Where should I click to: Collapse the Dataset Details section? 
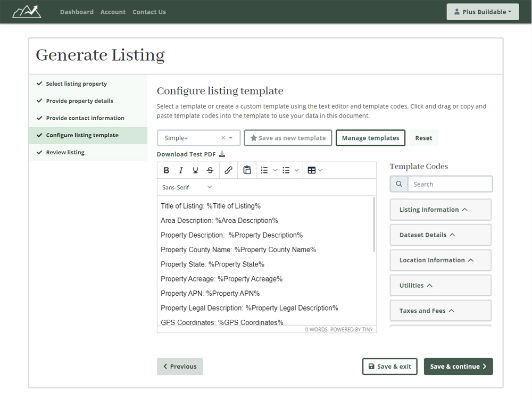(x=440, y=235)
